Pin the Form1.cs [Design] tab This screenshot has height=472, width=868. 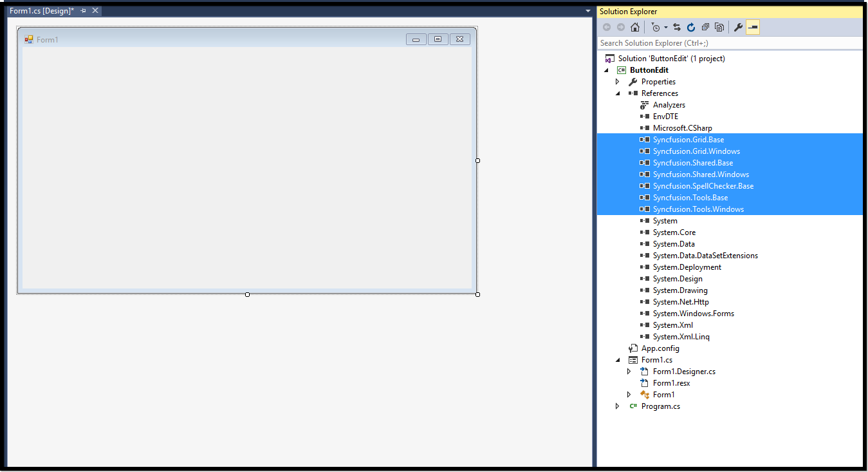point(84,11)
